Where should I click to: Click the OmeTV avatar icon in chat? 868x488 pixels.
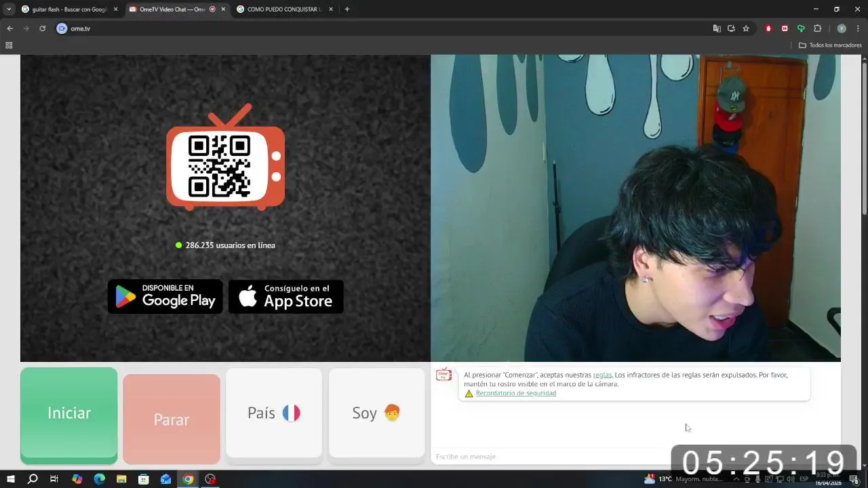[x=443, y=375]
